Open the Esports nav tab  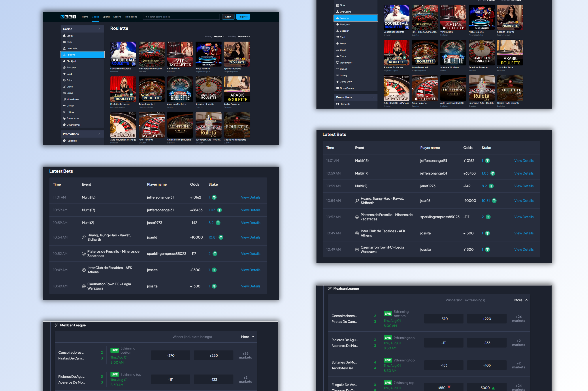[x=117, y=17]
